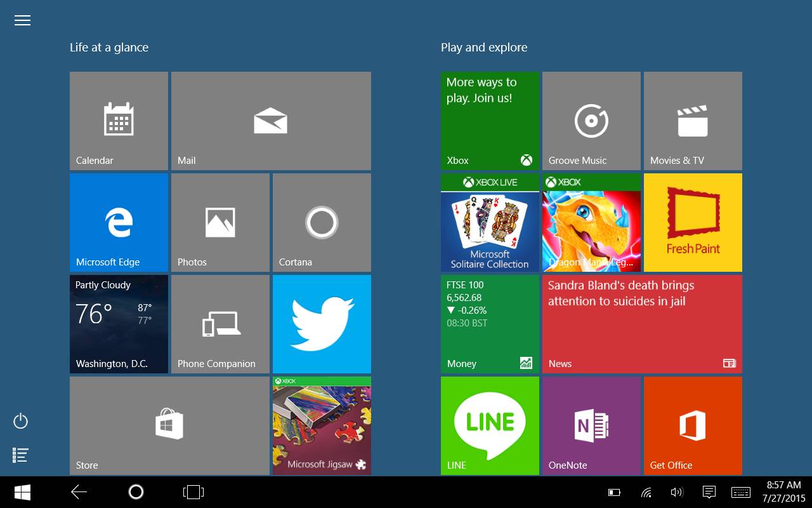
Task: Launch the Fresh Paint tile
Action: [x=693, y=222]
